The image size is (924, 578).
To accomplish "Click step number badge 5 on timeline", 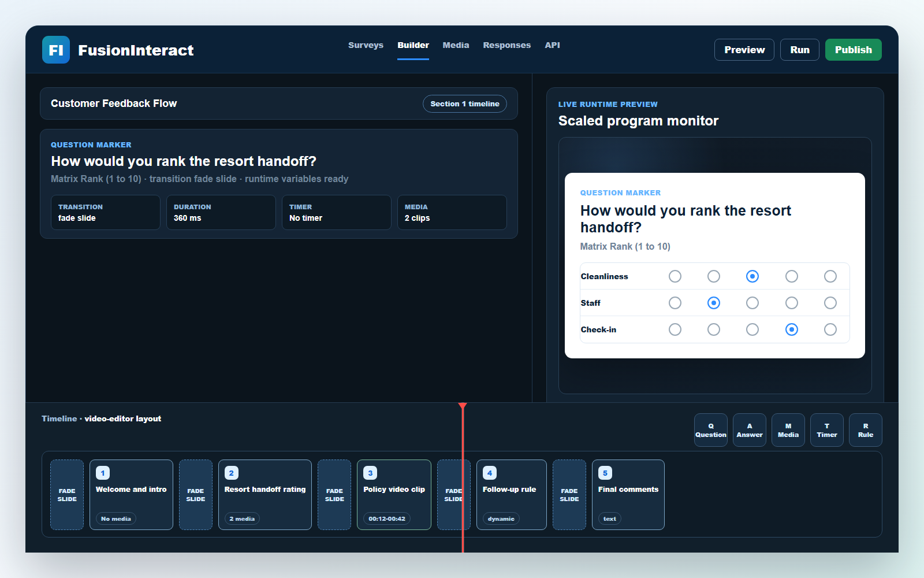I will click(x=605, y=473).
